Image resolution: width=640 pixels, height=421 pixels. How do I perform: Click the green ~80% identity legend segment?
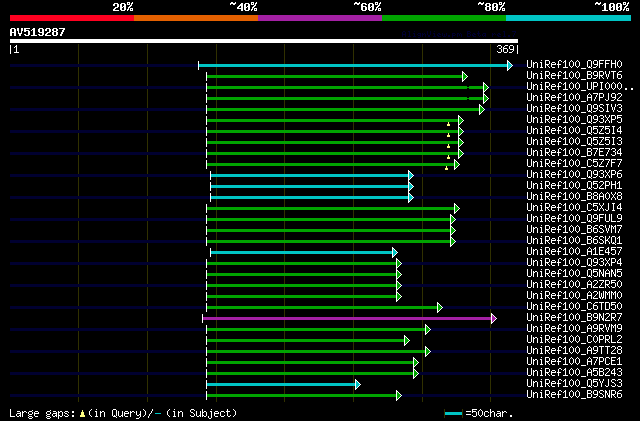[444, 18]
